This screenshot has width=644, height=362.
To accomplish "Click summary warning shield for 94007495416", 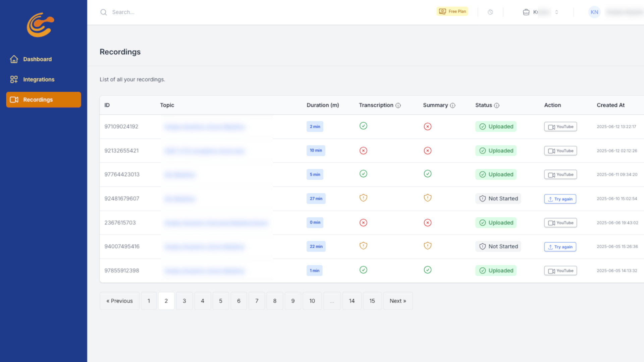I will (x=428, y=246).
